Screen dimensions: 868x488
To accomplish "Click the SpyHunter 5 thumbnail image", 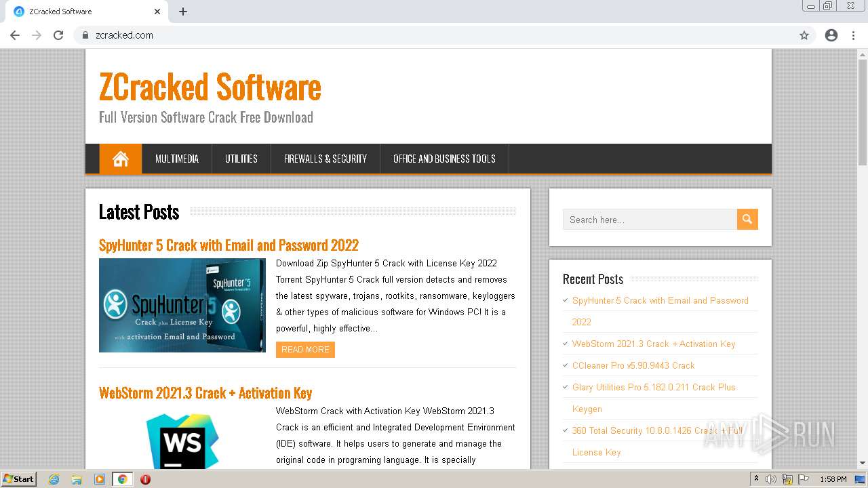I will pyautogui.click(x=182, y=305).
